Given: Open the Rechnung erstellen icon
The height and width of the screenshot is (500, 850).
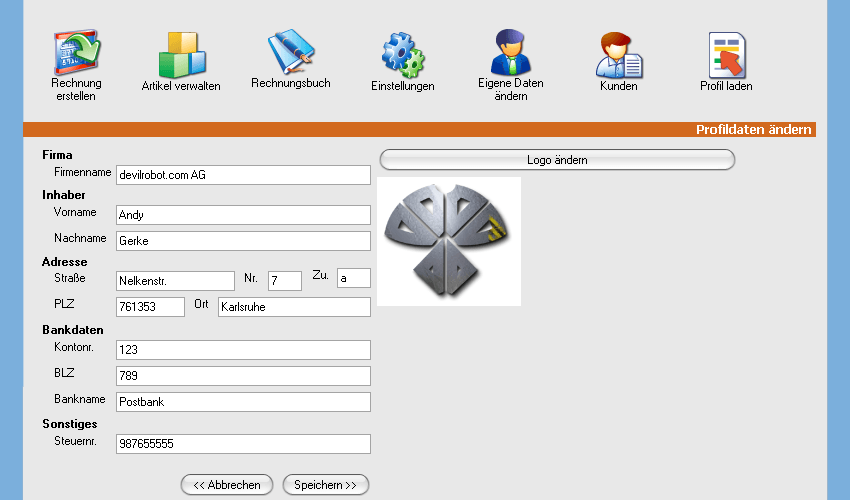Looking at the screenshot, I should [76, 52].
